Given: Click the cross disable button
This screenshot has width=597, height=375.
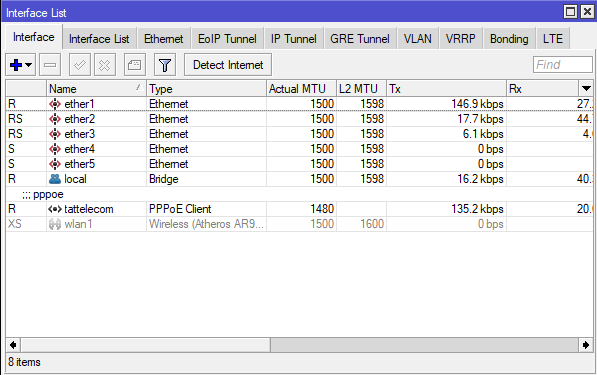Looking at the screenshot, I should point(105,65).
